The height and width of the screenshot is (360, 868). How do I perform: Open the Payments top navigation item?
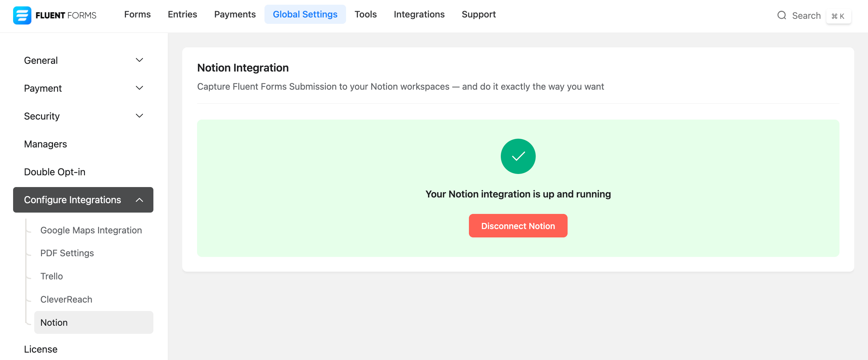pyautogui.click(x=235, y=14)
